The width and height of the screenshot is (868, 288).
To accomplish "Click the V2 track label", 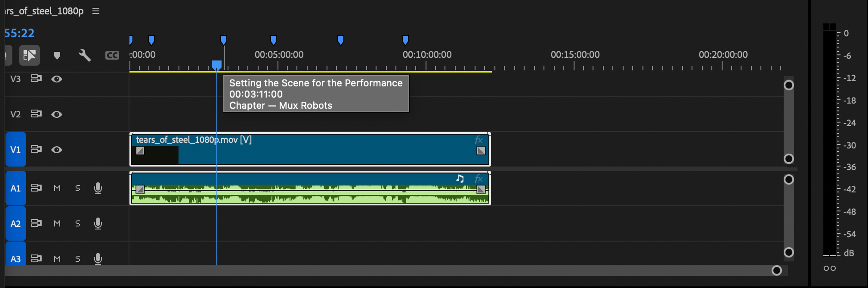I will pyautogui.click(x=16, y=115).
